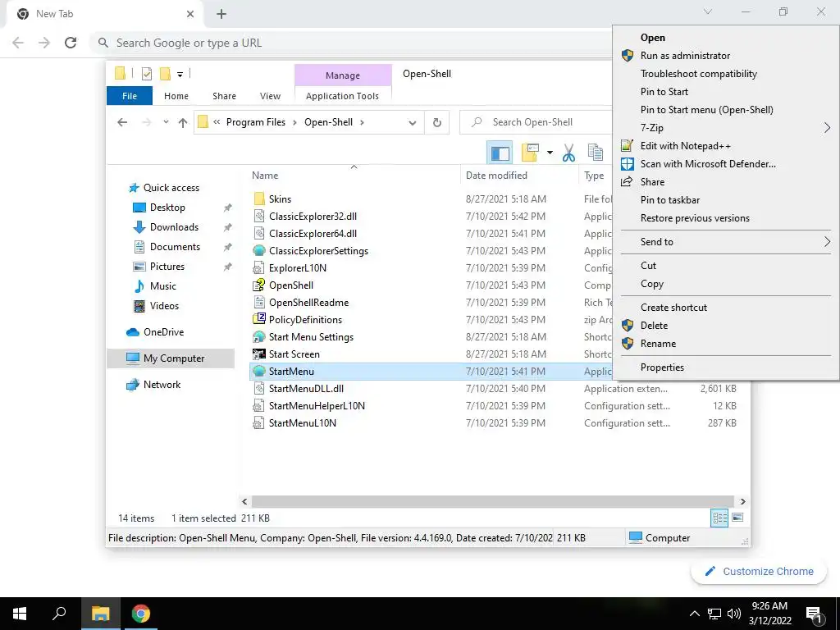Select the ExplorerL10N file
Image resolution: width=840 pixels, height=630 pixels.
pos(297,268)
